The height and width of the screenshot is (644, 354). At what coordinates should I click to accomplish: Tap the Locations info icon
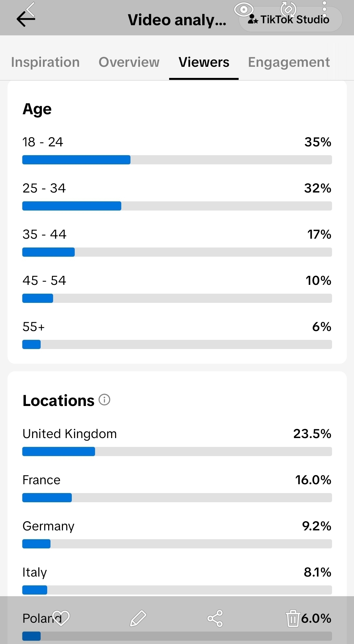[x=105, y=400]
